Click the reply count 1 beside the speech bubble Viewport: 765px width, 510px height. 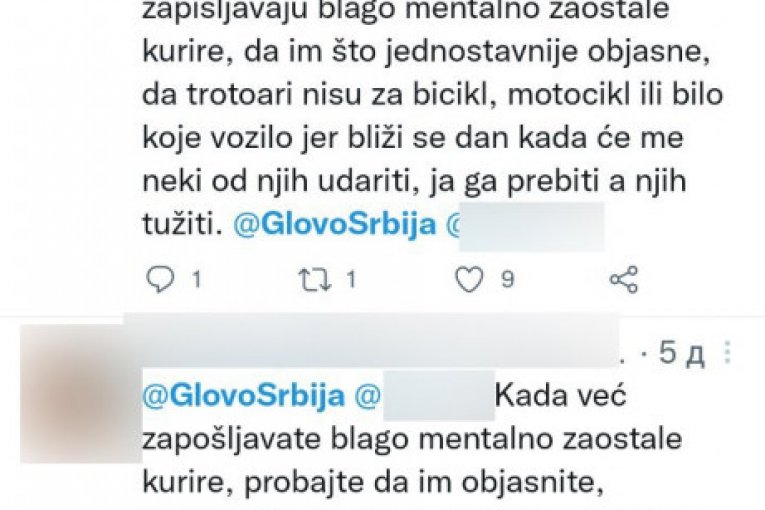tap(196, 280)
